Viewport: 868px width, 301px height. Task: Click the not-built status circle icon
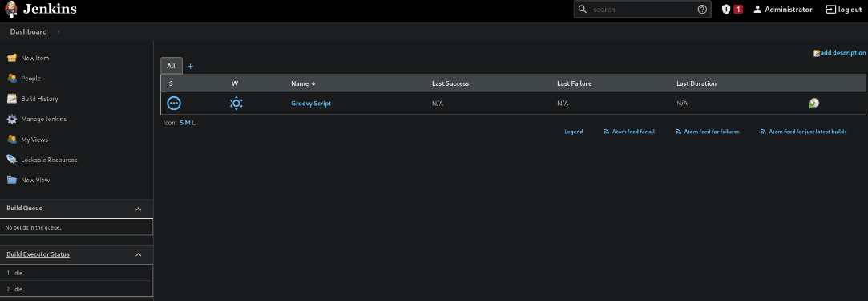pos(175,103)
